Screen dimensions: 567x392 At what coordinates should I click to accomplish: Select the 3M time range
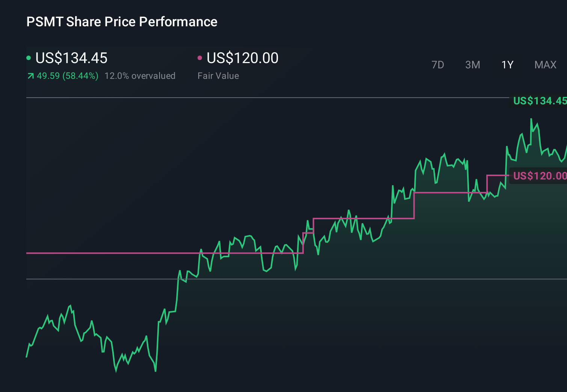point(472,65)
